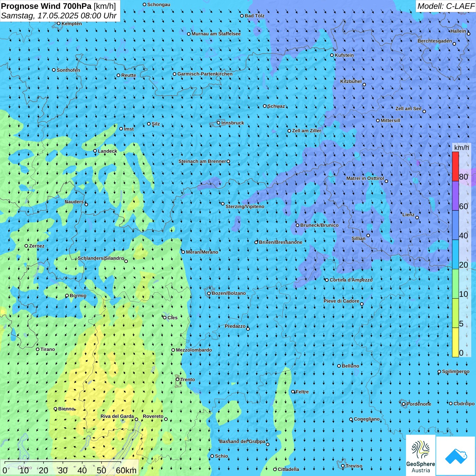Click the 'Sterzing/Vipiteno' label
This screenshot has width=476, height=476.
[x=245, y=206]
